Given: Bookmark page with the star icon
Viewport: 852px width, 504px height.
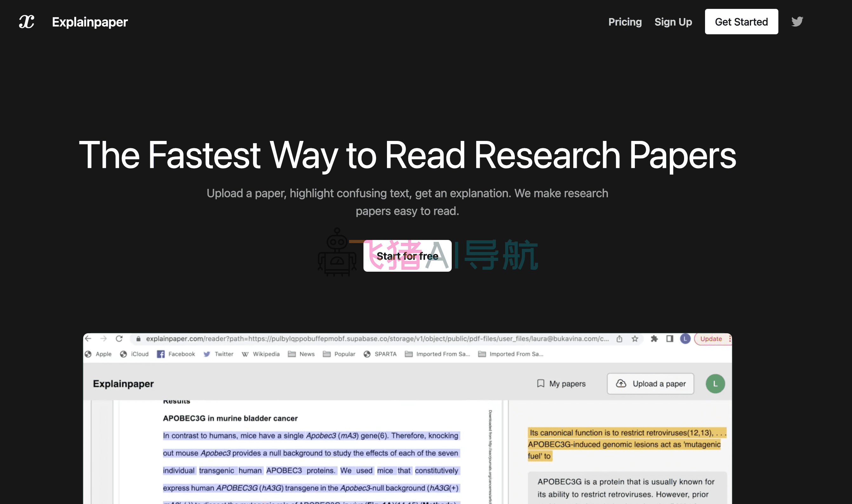Looking at the screenshot, I should point(635,339).
